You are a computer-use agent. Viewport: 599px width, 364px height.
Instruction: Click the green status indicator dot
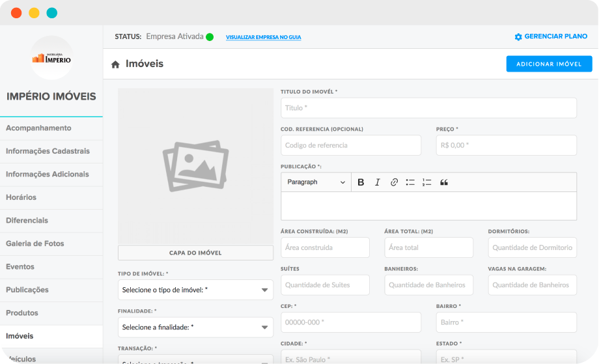[210, 37]
